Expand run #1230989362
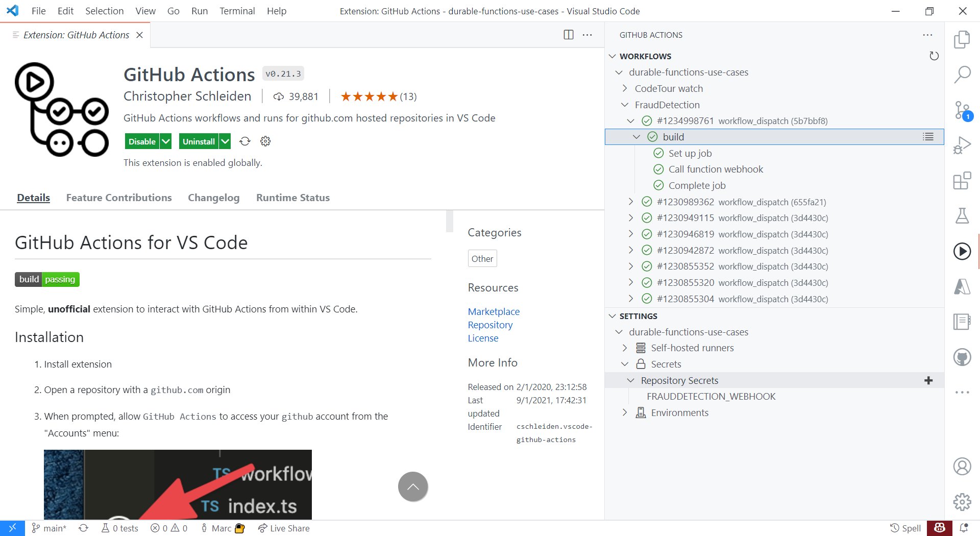 pos(630,202)
